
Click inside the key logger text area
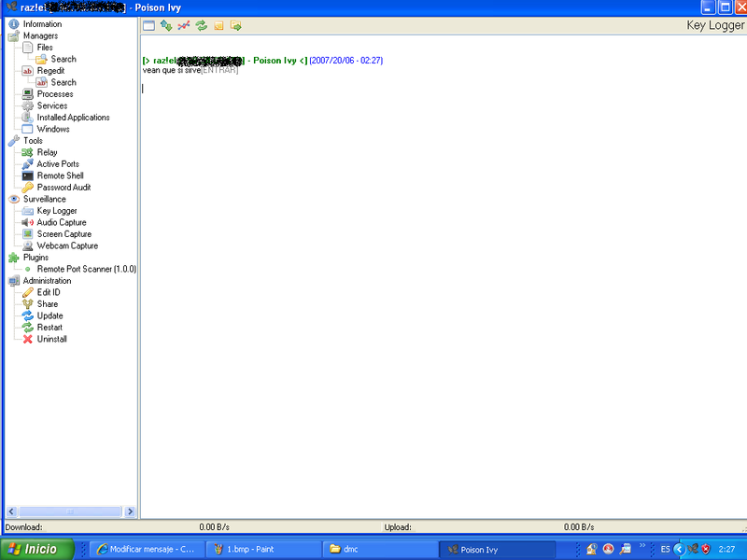(444, 276)
